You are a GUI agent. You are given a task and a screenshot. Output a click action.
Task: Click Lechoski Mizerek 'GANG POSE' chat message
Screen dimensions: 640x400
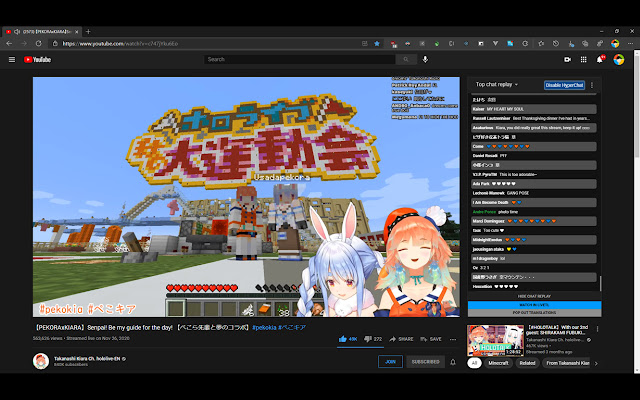click(533, 193)
